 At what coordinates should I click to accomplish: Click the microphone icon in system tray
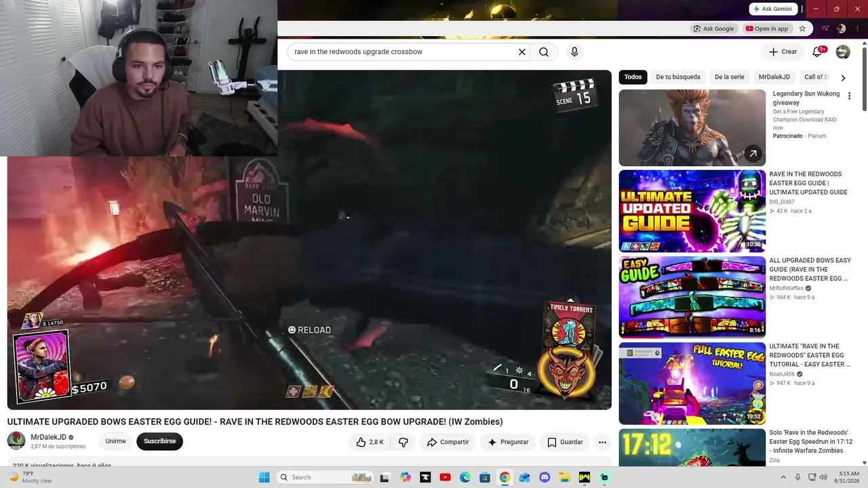coord(797,477)
